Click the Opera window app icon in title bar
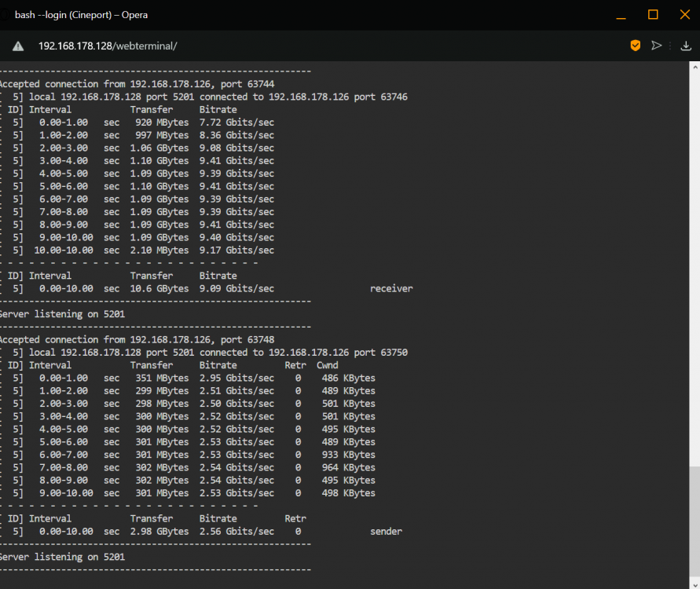Image resolution: width=700 pixels, height=589 pixels. click(x=4, y=15)
